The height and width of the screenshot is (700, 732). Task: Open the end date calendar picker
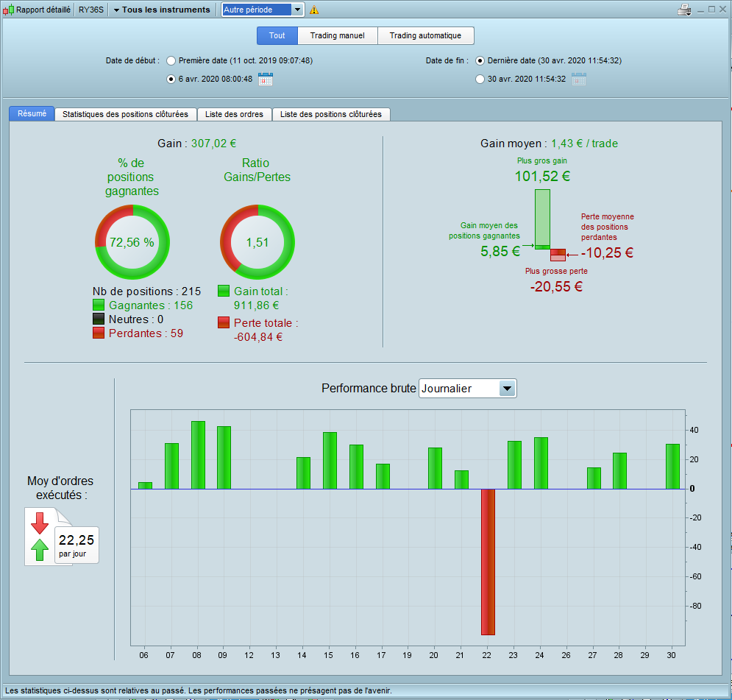point(578,79)
